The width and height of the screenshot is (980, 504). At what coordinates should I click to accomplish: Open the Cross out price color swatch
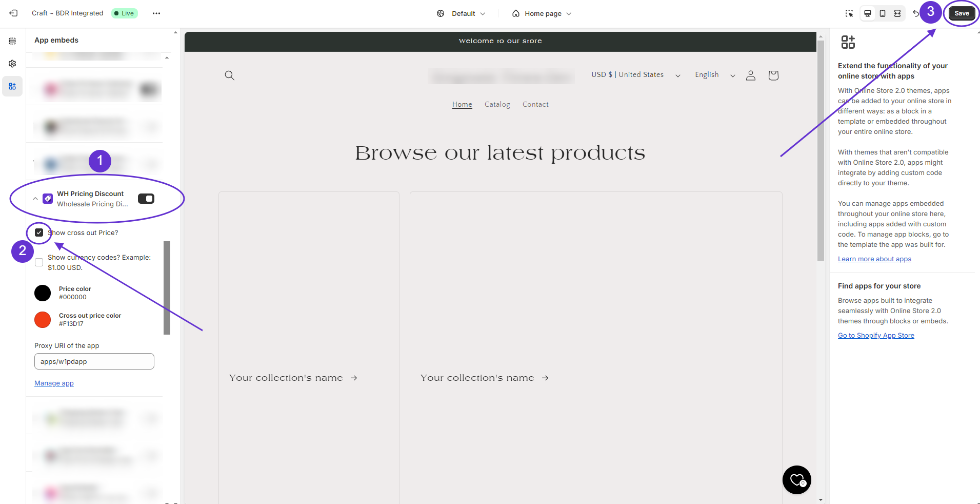pyautogui.click(x=43, y=320)
